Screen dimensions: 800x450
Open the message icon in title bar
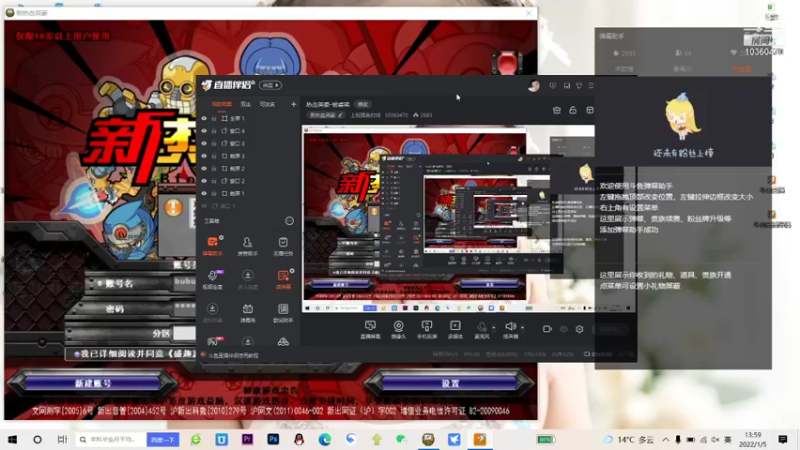click(553, 86)
